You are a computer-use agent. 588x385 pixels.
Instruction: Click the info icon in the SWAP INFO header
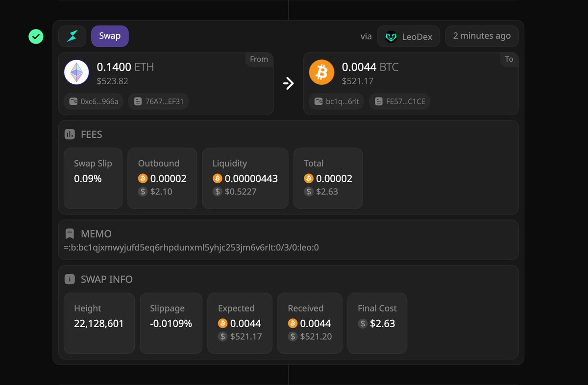69,279
